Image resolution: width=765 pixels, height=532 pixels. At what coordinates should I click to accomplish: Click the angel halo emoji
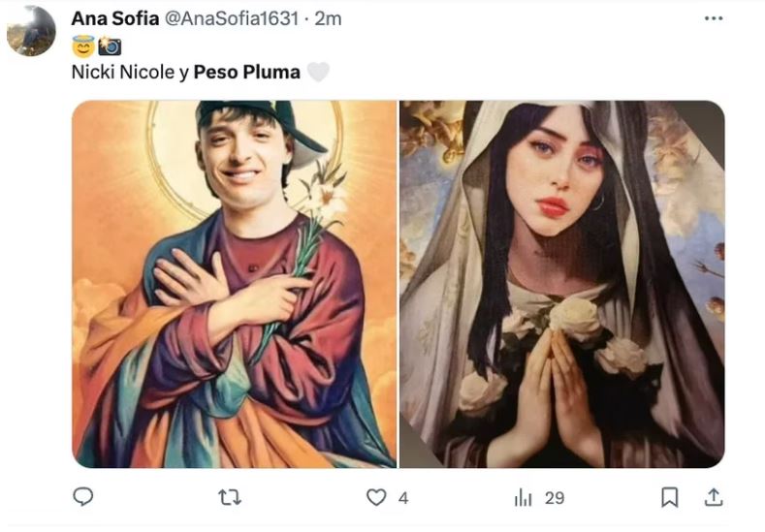point(82,46)
